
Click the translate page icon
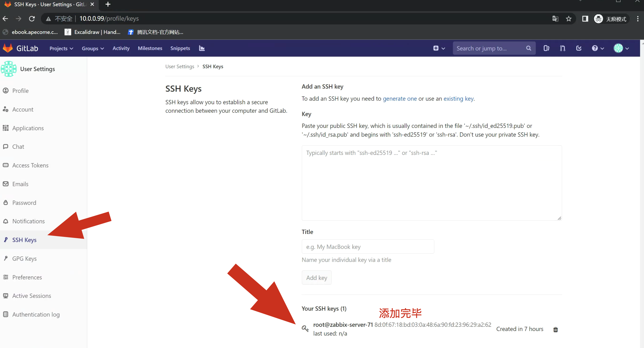(555, 19)
